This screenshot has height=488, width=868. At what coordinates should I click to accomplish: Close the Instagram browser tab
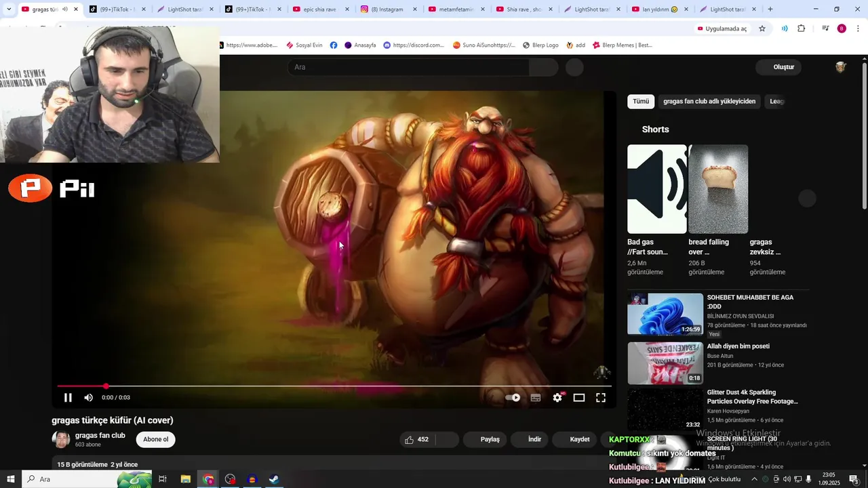[415, 9]
